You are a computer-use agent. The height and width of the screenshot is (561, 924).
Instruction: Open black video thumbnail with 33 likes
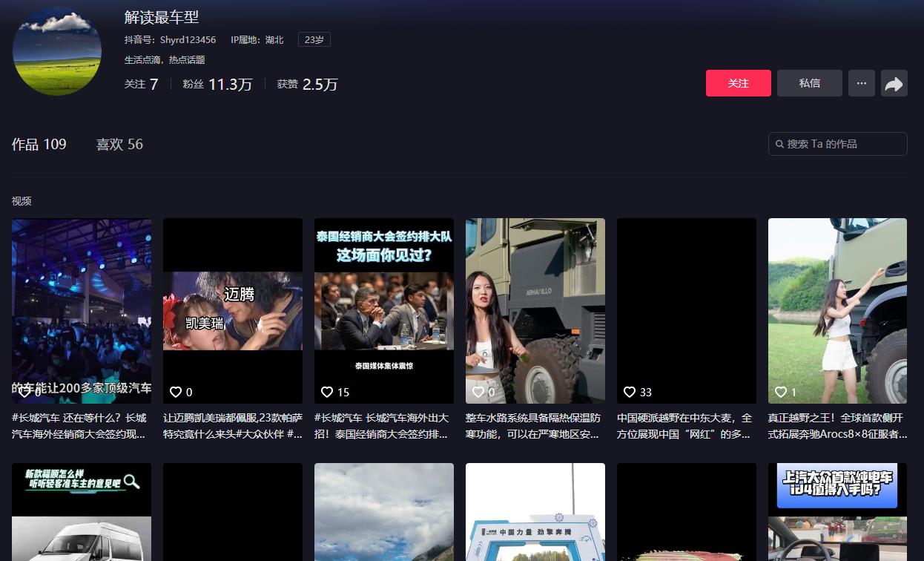[687, 311]
